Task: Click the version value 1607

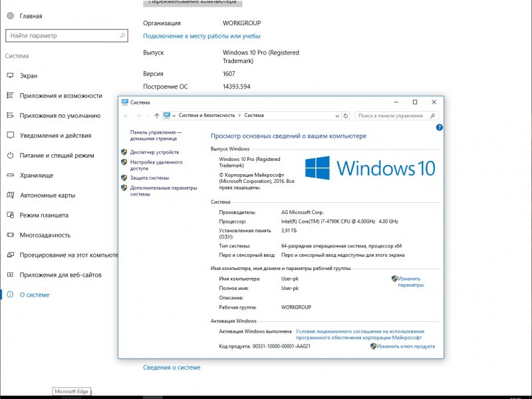Action: click(229, 74)
